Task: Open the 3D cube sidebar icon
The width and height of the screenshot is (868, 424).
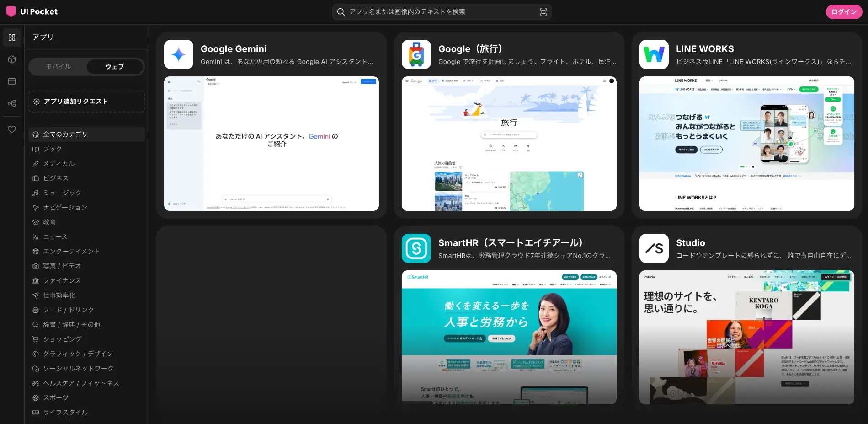Action: point(12,59)
